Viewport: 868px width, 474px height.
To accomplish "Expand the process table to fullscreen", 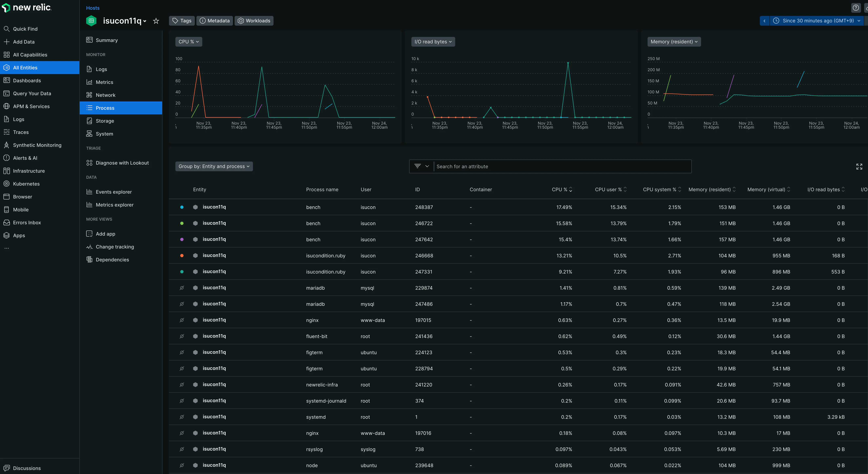I will (x=859, y=166).
